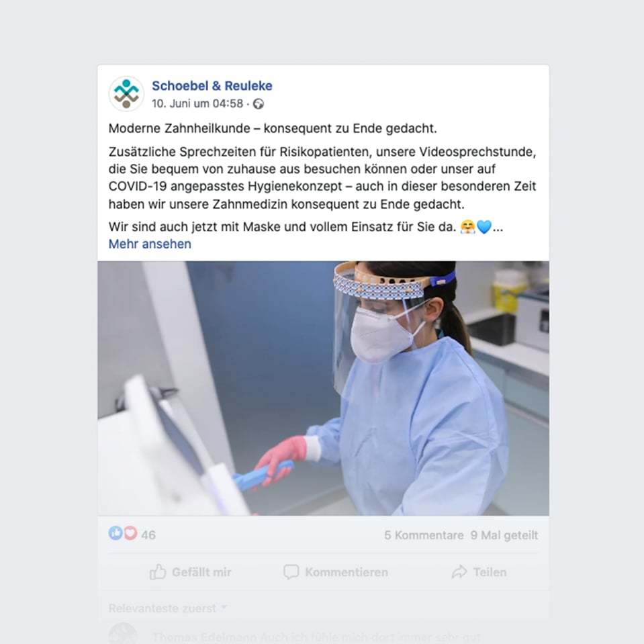644x644 pixels.
Task: Open the dental worker photo
Action: coord(323,388)
